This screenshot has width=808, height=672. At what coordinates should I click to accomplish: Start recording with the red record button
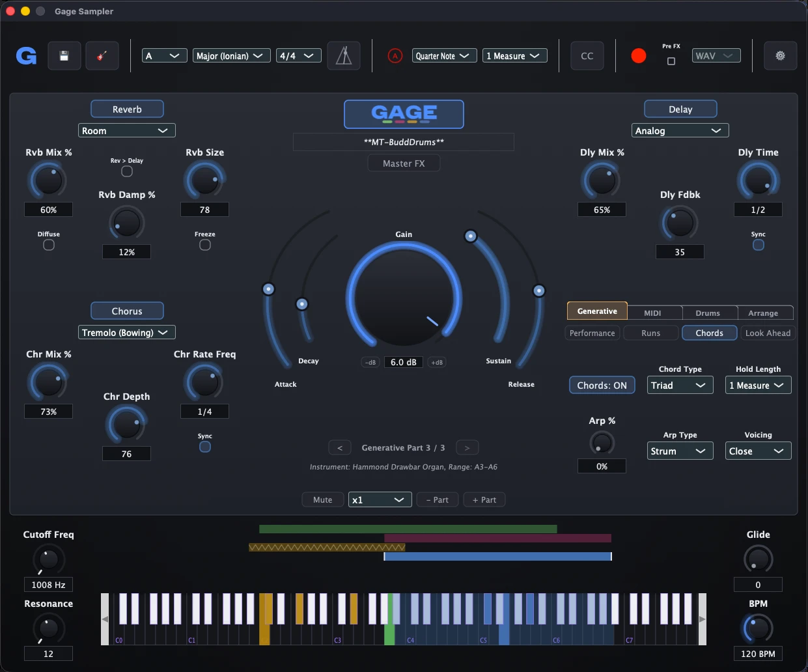[x=639, y=56]
